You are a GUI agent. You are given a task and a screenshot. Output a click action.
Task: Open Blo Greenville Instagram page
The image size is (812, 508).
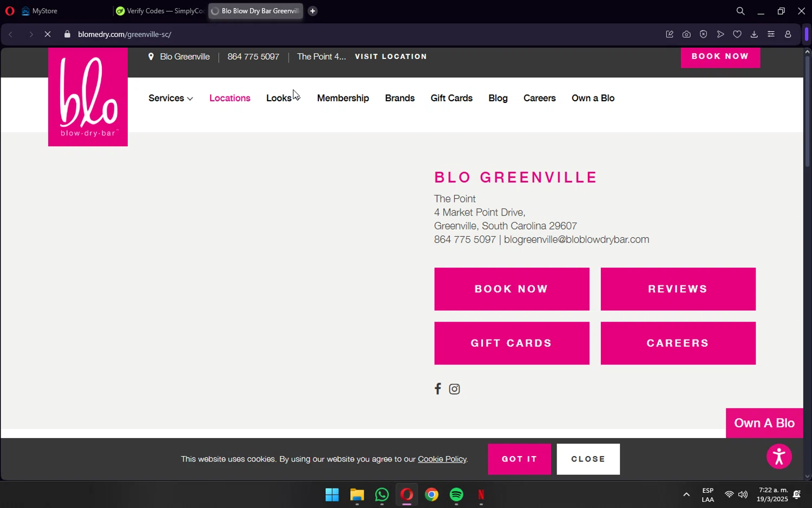(454, 389)
